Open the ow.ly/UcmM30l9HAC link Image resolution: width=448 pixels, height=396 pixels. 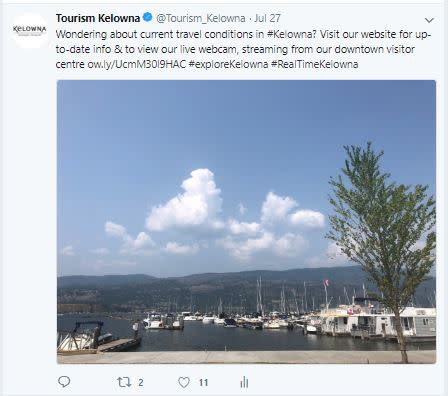click(136, 64)
